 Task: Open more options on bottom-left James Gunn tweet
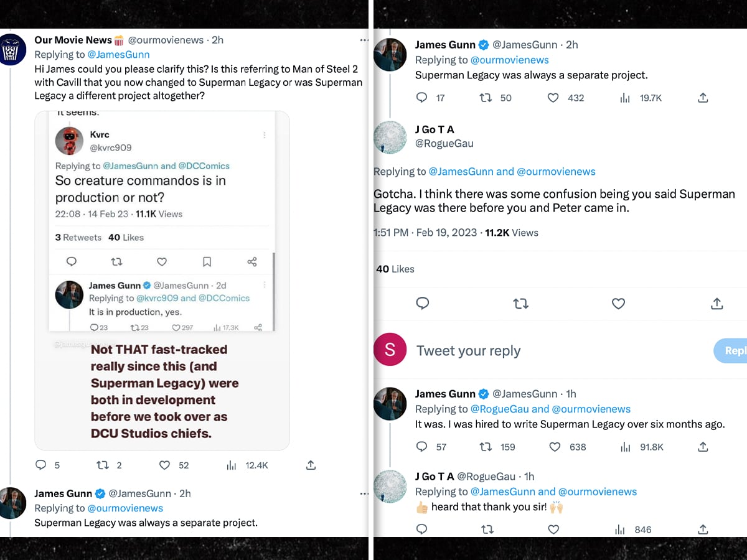pyautogui.click(x=364, y=493)
